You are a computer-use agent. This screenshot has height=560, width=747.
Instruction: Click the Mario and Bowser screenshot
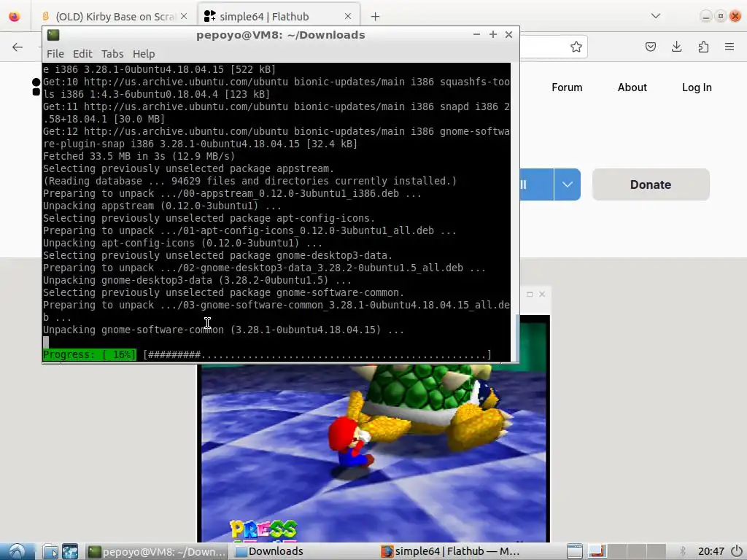(x=373, y=452)
